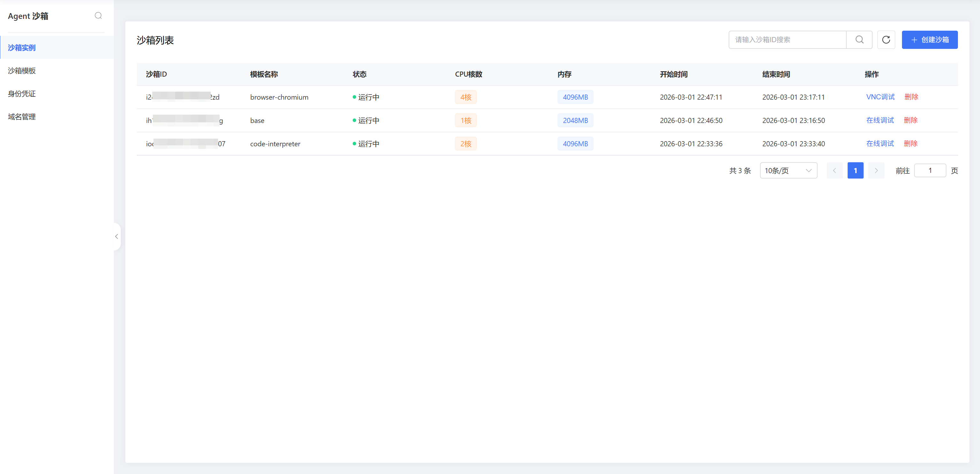Open 身份凭证 in the sidebar
980x474 pixels.
22,94
